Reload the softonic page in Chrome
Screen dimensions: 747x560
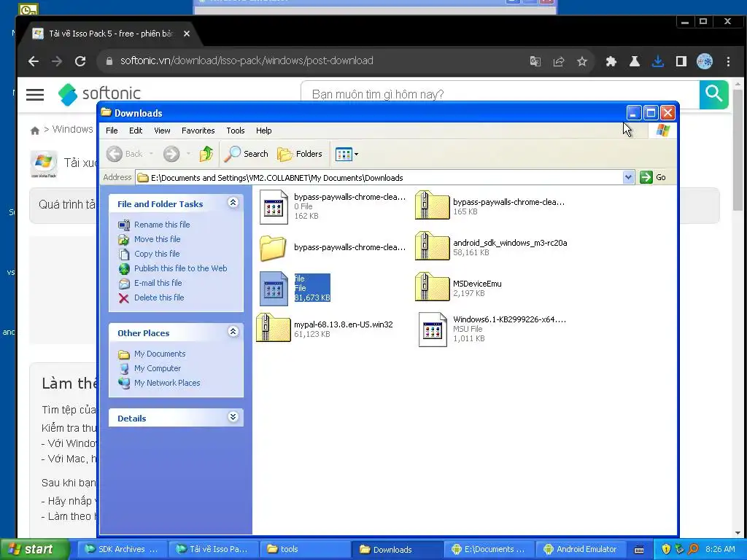80,61
